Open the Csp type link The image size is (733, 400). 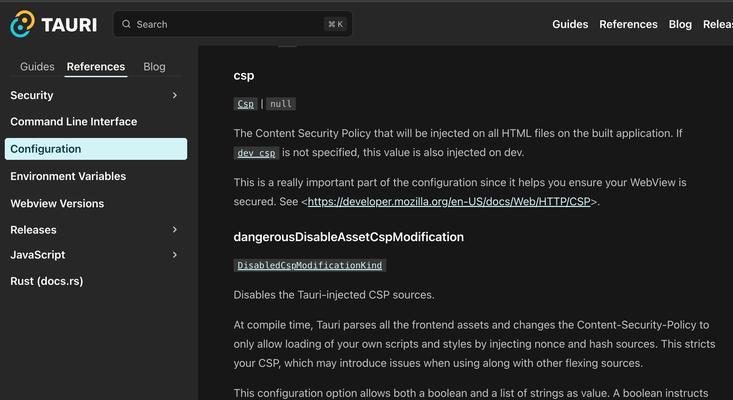pos(245,104)
